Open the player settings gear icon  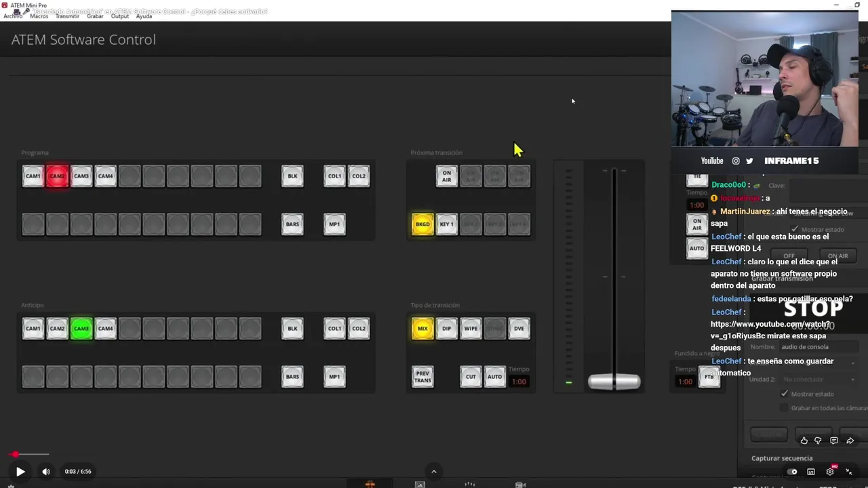click(830, 472)
